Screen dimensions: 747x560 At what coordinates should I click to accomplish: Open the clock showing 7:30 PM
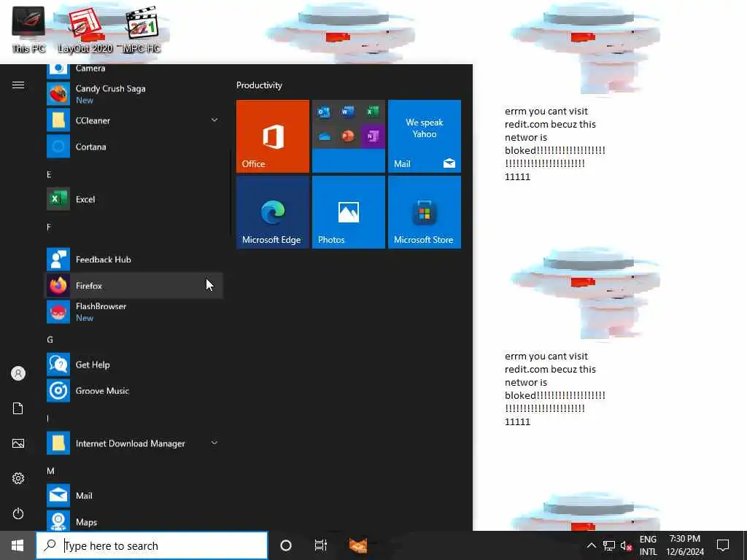pos(684,545)
